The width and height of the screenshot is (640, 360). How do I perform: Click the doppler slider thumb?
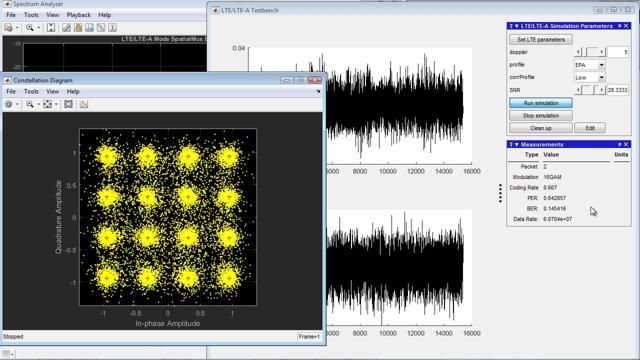point(584,52)
